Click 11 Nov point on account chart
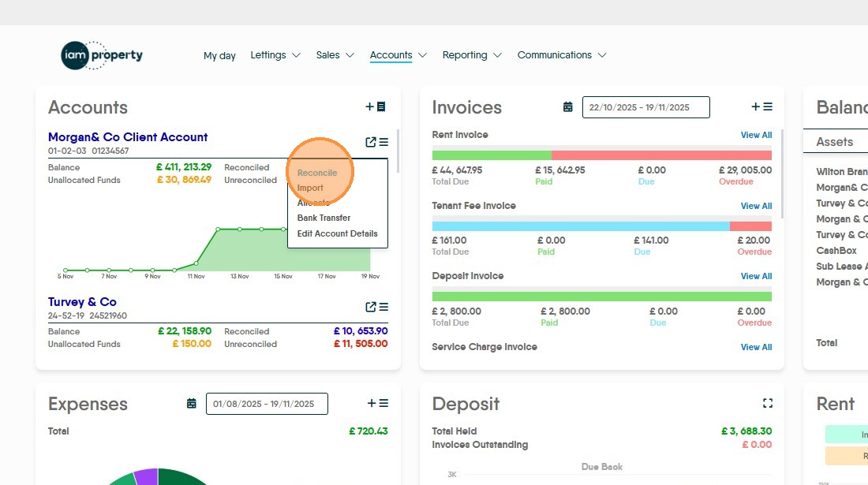The width and height of the screenshot is (868, 485). pos(196,263)
